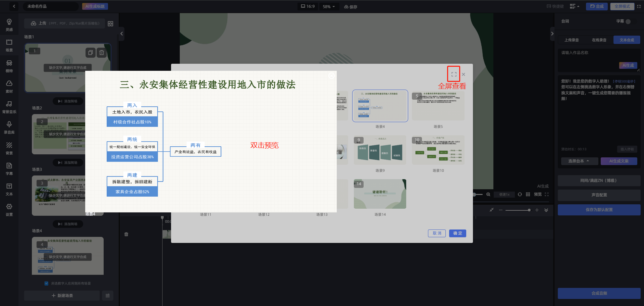Click the 预览 preview label
Image resolution: width=644 pixels, height=306 pixels.
point(538,194)
